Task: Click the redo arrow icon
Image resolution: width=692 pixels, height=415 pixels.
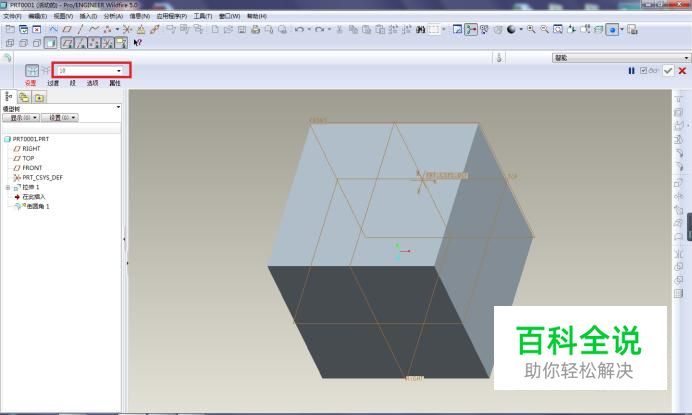Action: point(320,30)
